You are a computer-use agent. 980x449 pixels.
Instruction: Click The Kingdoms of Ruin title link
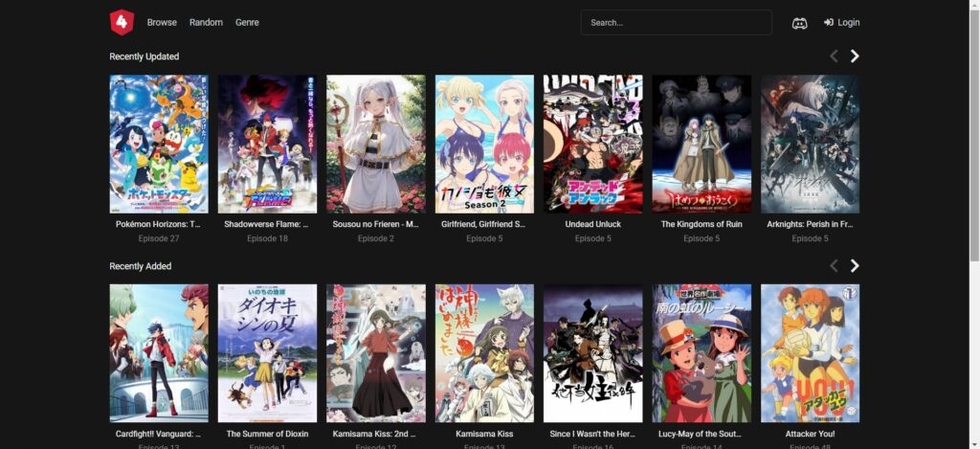[x=702, y=224]
